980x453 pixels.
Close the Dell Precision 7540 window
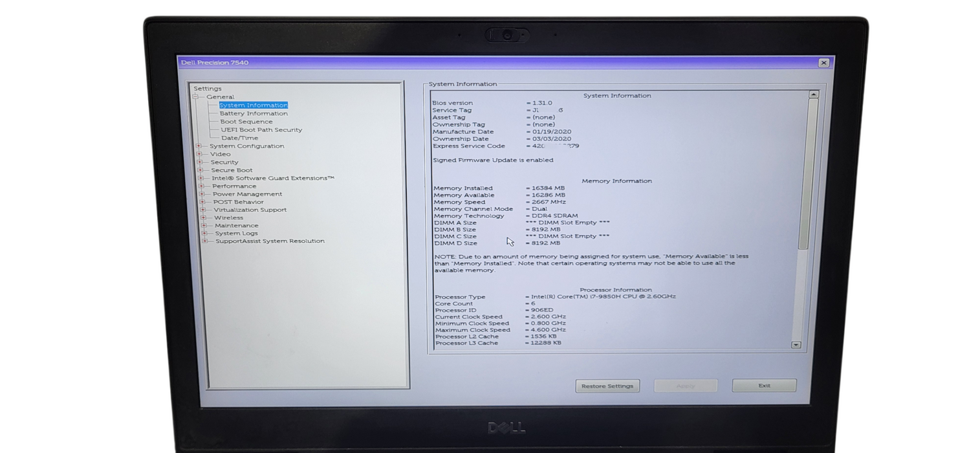[x=823, y=63]
